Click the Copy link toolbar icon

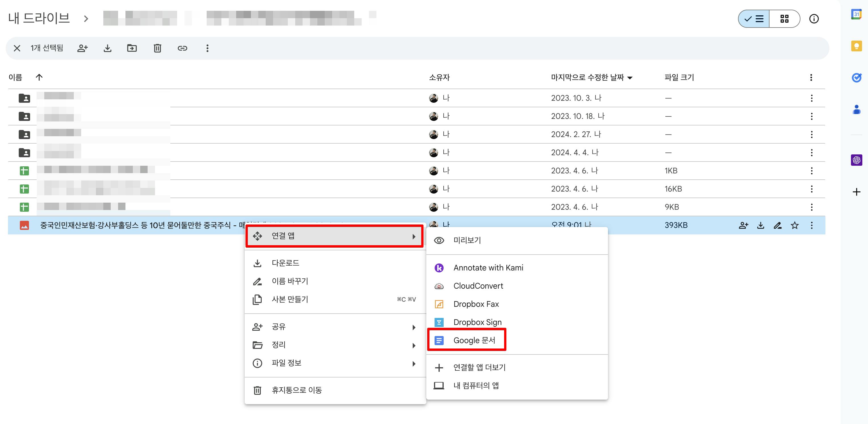pos(182,48)
